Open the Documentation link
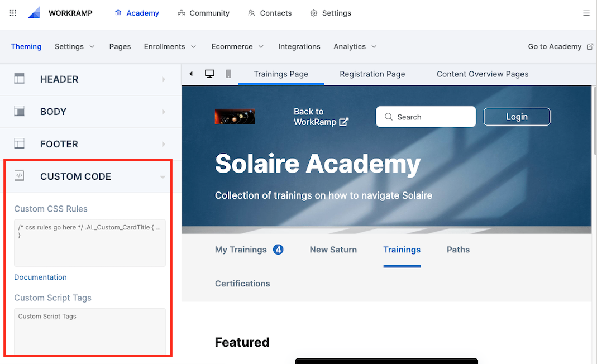 (40, 277)
